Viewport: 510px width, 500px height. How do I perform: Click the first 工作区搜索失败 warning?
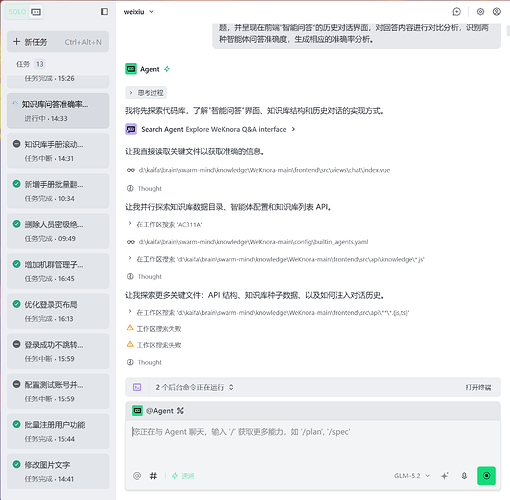tap(154, 329)
